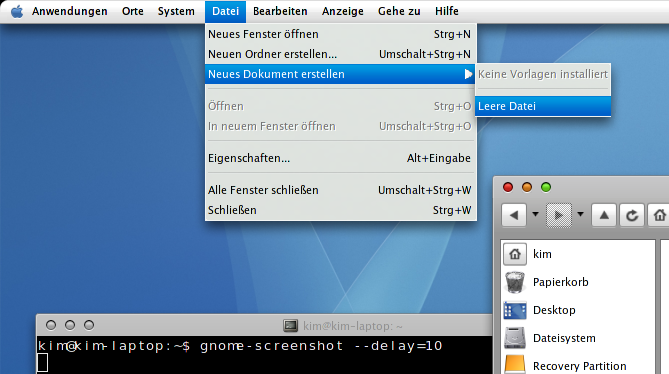Screen dimensions: 669x374
Task: Click the greyed-out Öffnen entry
Action: [x=340, y=106]
